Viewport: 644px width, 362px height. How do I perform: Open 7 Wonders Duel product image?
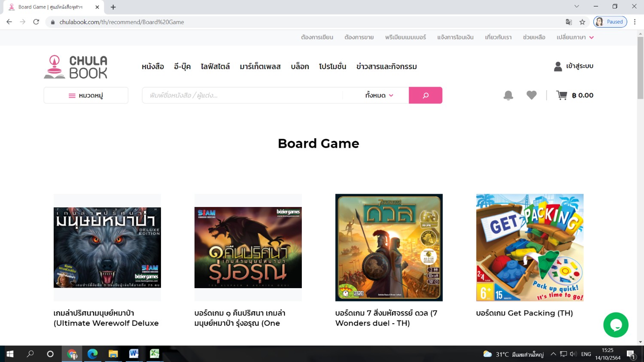(389, 247)
